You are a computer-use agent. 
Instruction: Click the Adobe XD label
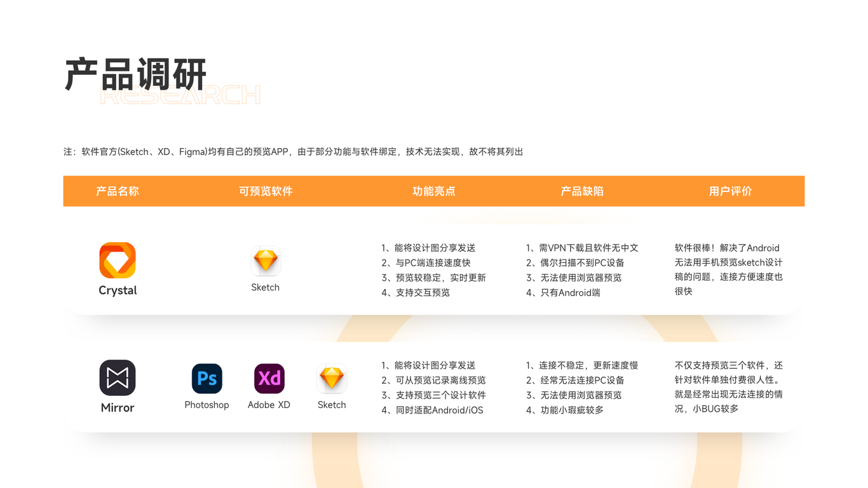269,405
